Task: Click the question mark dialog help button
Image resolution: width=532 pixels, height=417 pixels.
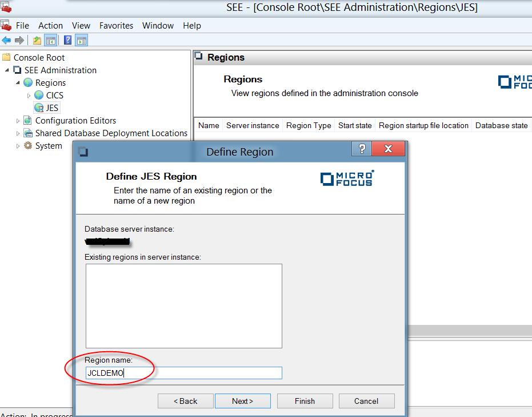Action: pyautogui.click(x=362, y=149)
